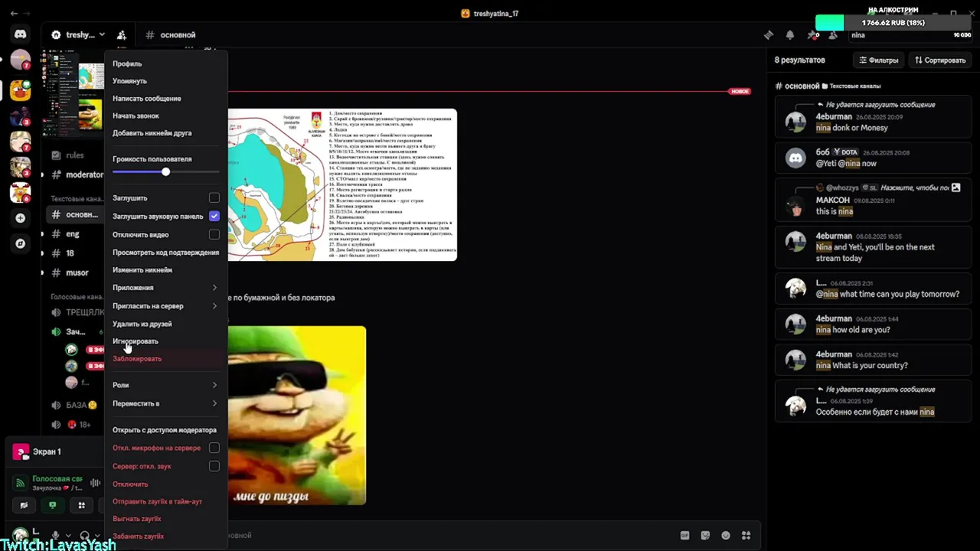Screen dimensions: 980x551
Task: Expand the Переместить в submenu
Action: coord(165,403)
